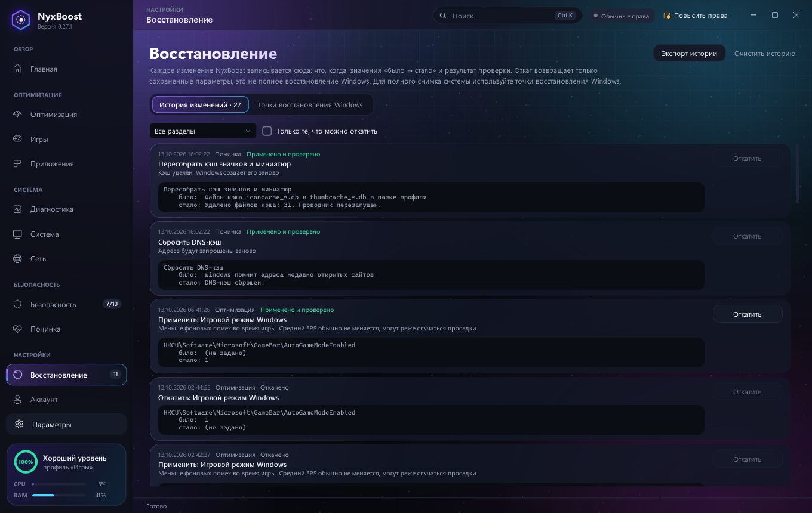Enable Только те, что можно откатить checkbox

pos(267,131)
